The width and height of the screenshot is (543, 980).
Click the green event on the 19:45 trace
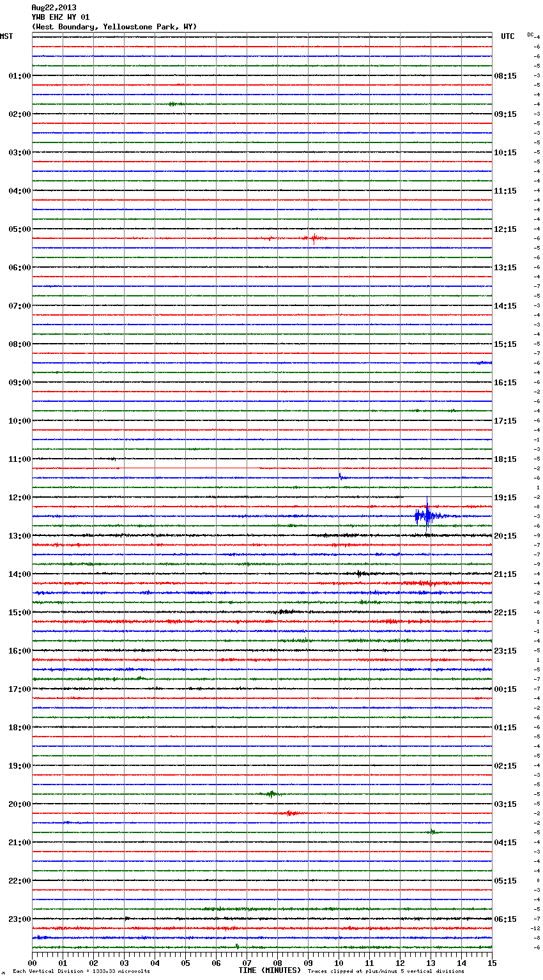click(x=271, y=794)
